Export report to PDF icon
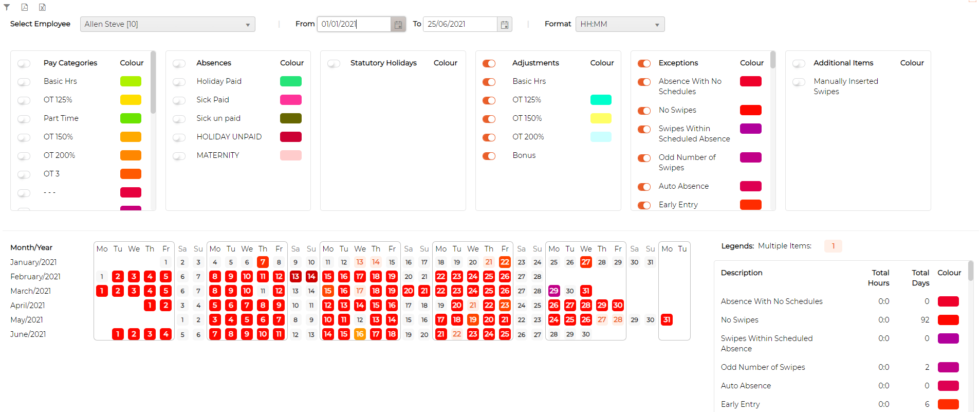This screenshot has width=980, height=412. [24, 7]
